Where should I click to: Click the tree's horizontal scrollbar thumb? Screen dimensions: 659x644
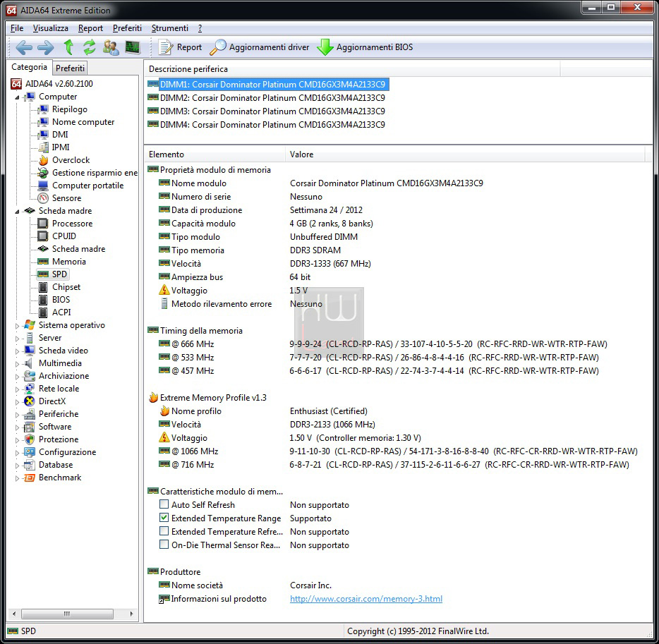point(67,614)
